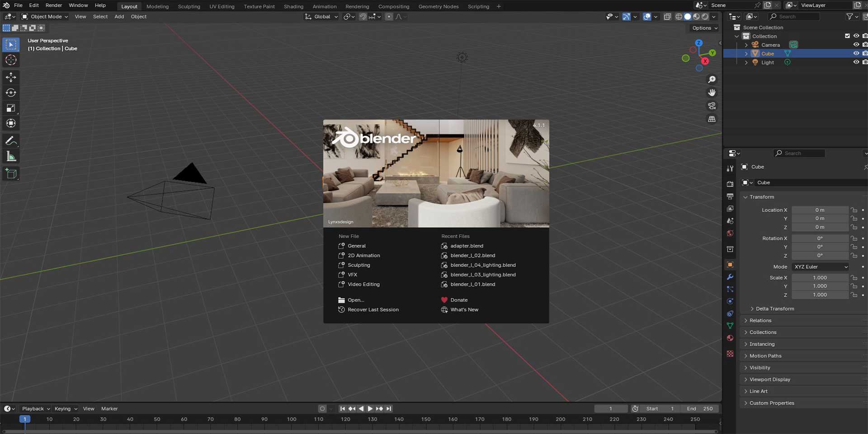Select the Transform tool
Viewport: 868px width, 434px height.
click(x=11, y=123)
